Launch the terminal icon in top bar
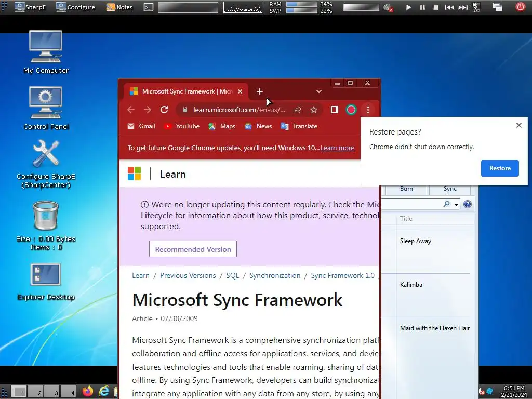Screen dimensions: 532x399 point(148,7)
